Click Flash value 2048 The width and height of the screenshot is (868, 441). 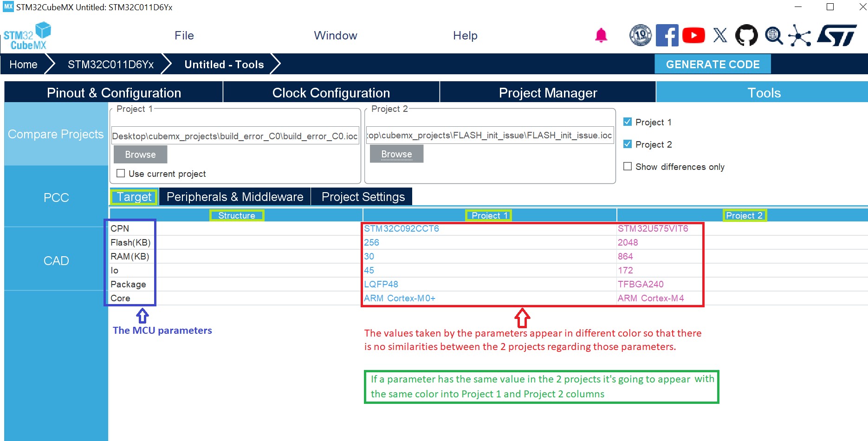pos(628,242)
